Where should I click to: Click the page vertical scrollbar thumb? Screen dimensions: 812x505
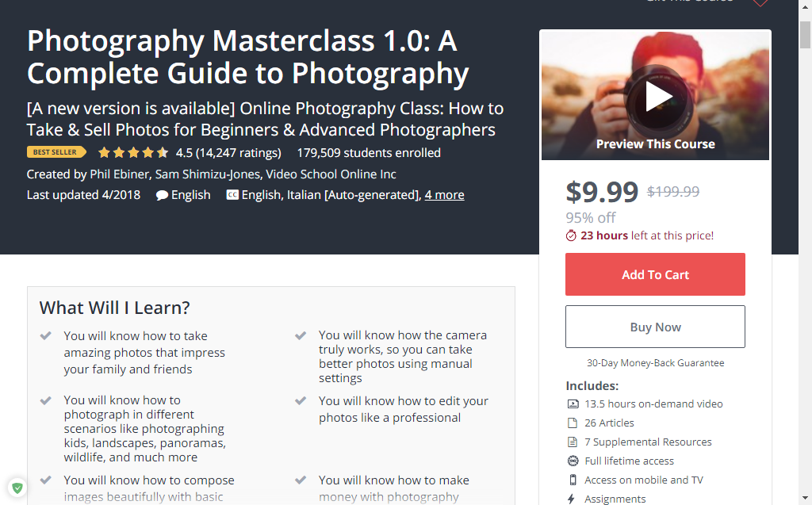pyautogui.click(x=806, y=35)
